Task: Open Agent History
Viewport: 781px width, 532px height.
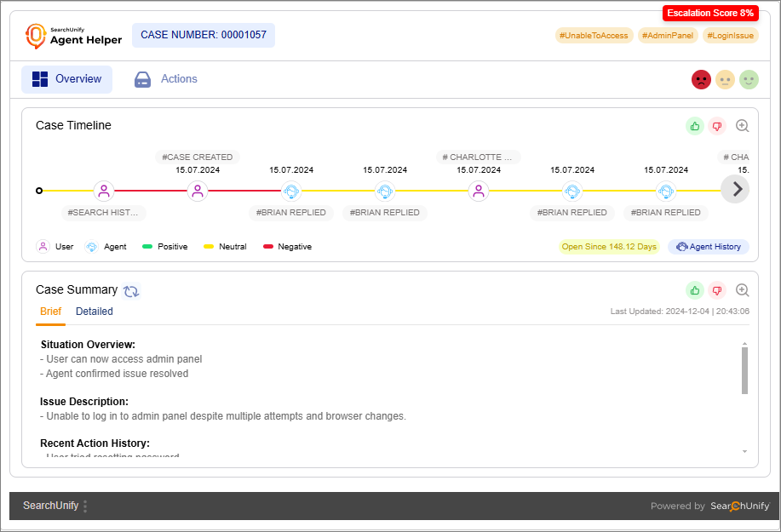Action: pyautogui.click(x=709, y=247)
